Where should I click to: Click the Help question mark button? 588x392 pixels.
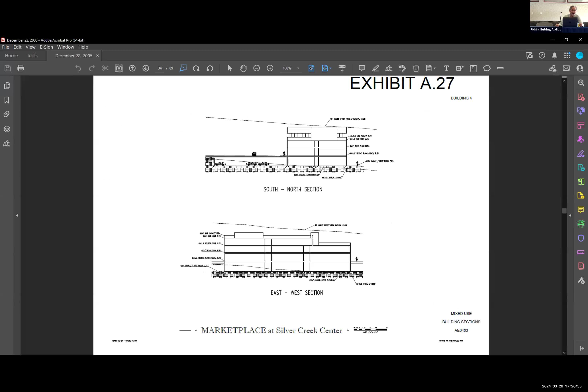[542, 56]
